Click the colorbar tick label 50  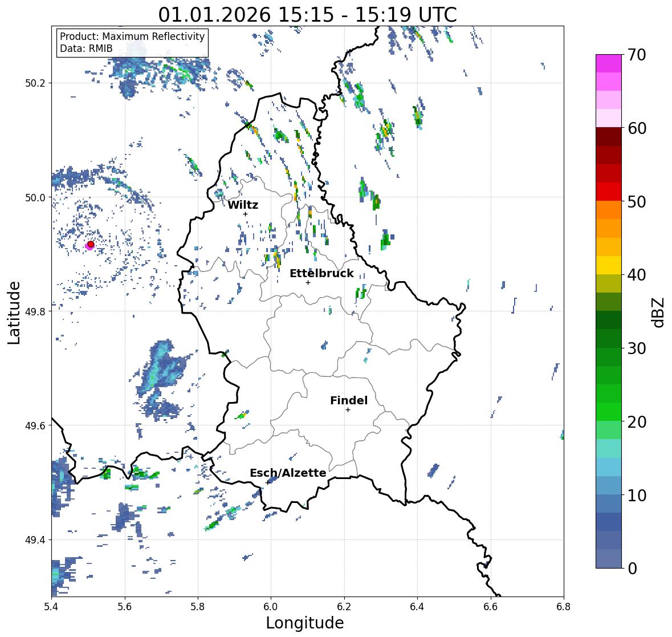pos(637,202)
